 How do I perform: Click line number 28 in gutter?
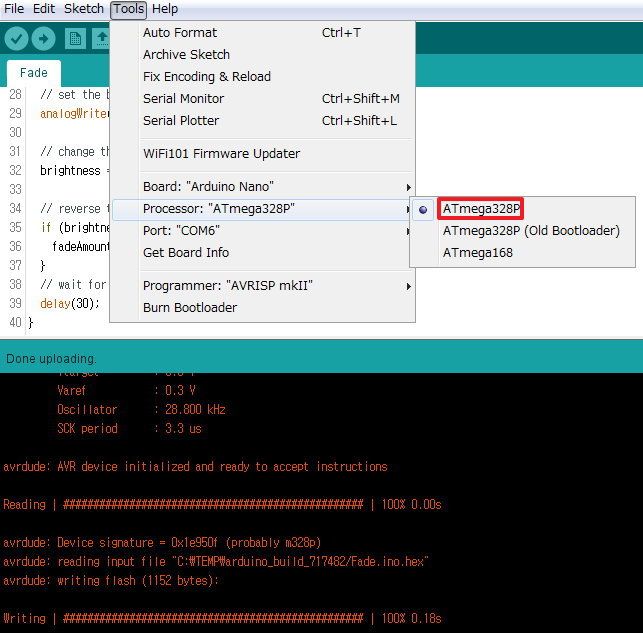click(15, 94)
